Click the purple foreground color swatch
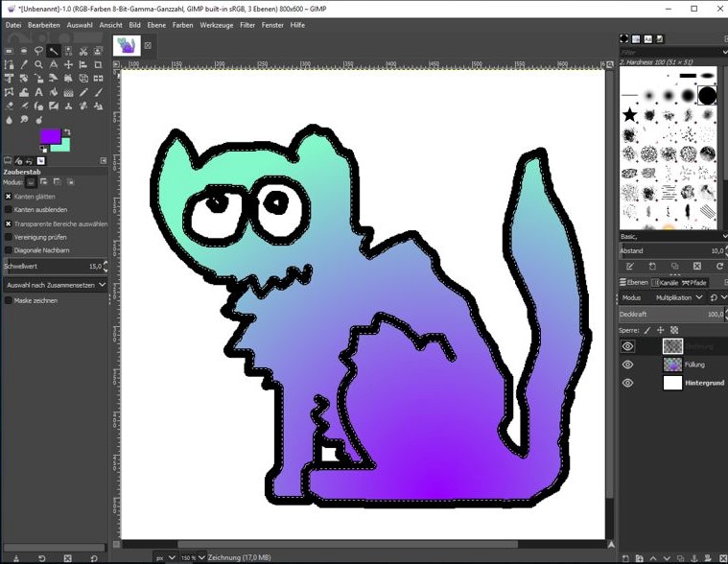Viewport: 728px width, 564px height. pyautogui.click(x=49, y=135)
